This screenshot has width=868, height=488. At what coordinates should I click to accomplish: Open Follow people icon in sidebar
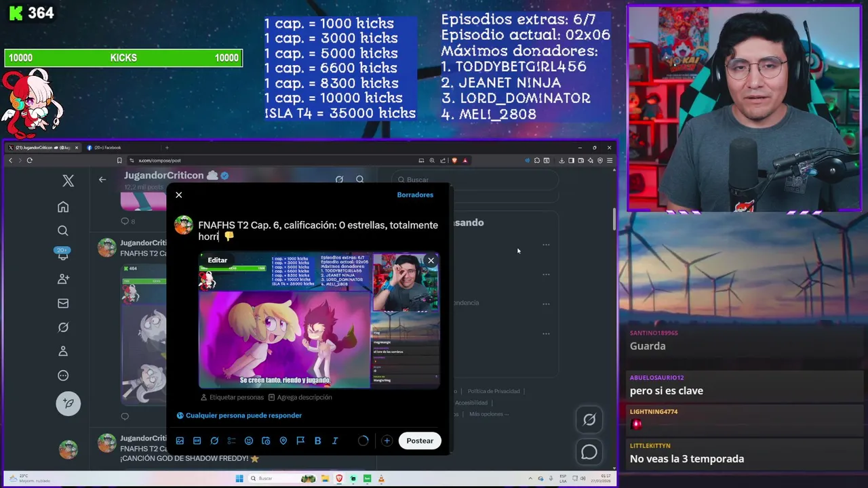(x=63, y=279)
